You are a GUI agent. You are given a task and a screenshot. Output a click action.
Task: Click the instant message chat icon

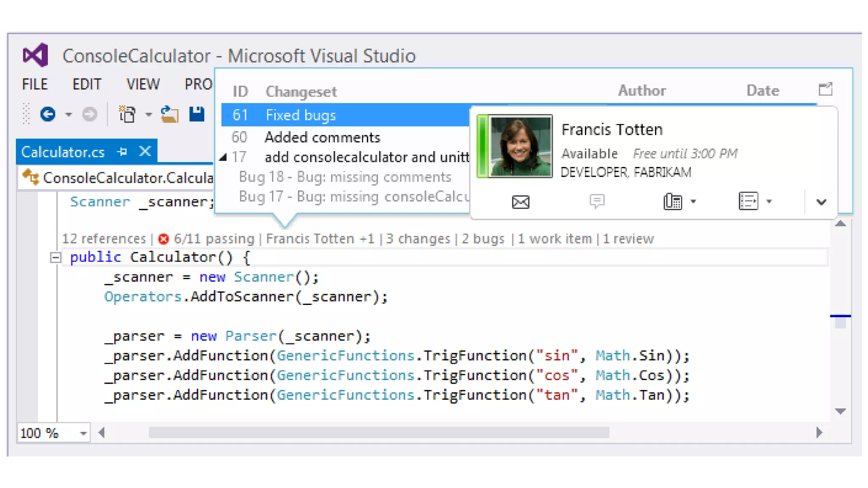597,201
